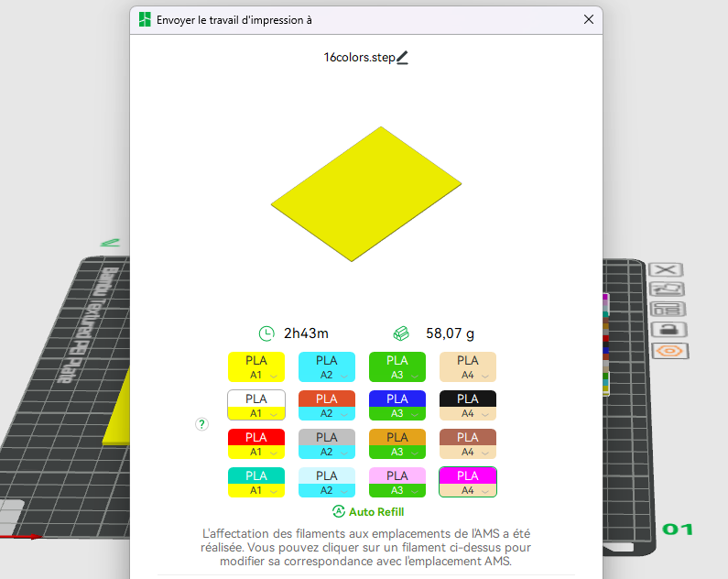Click the 2h43m print time value
Viewport: 728px width, 579px height.
tap(306, 333)
